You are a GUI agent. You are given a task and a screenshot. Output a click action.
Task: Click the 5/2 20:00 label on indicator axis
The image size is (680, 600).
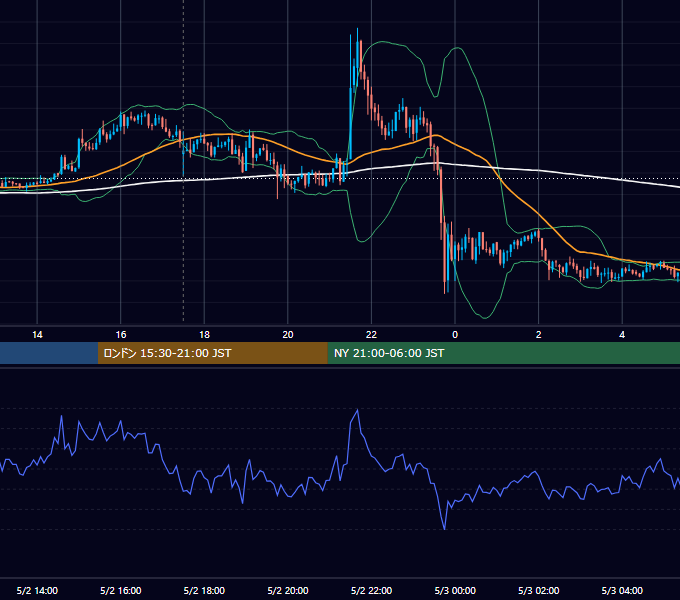point(288,590)
